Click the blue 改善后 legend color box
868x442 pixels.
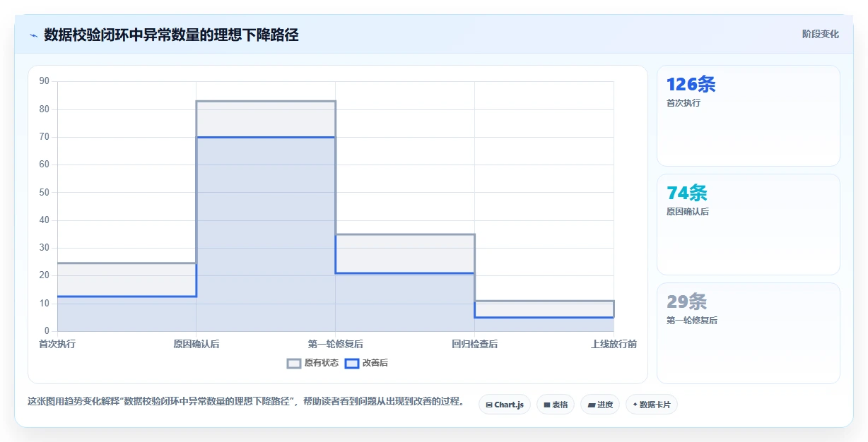352,363
